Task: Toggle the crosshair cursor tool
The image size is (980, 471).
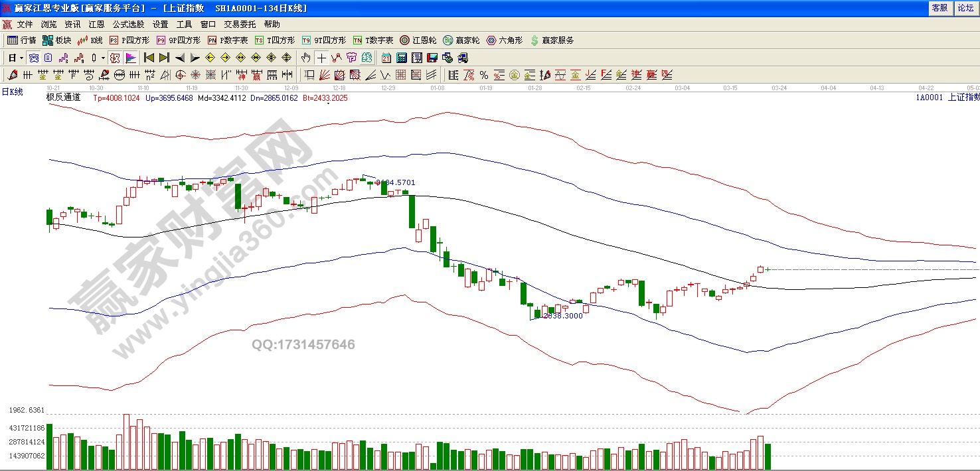Action: pyautogui.click(x=321, y=58)
